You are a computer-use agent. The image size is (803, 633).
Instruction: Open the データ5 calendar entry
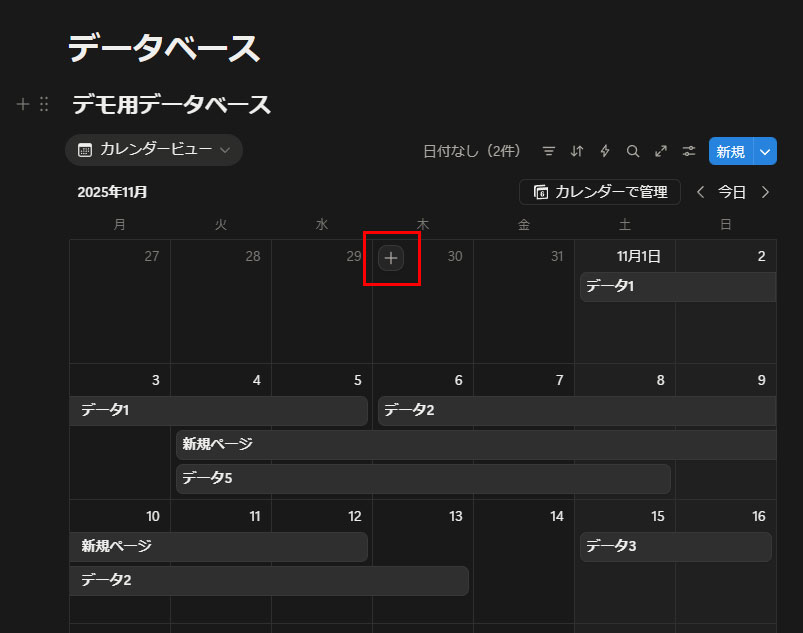pos(423,479)
